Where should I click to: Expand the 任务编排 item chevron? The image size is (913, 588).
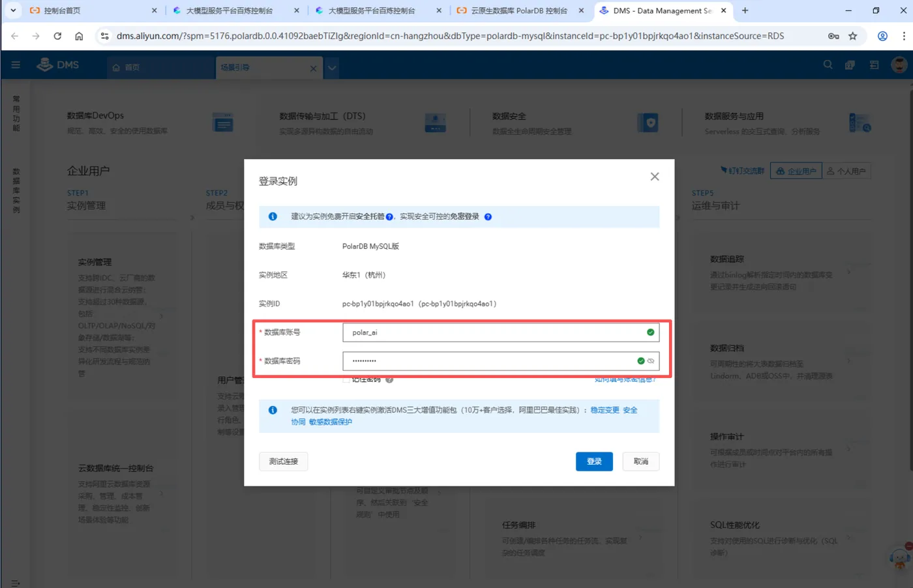[640, 537]
